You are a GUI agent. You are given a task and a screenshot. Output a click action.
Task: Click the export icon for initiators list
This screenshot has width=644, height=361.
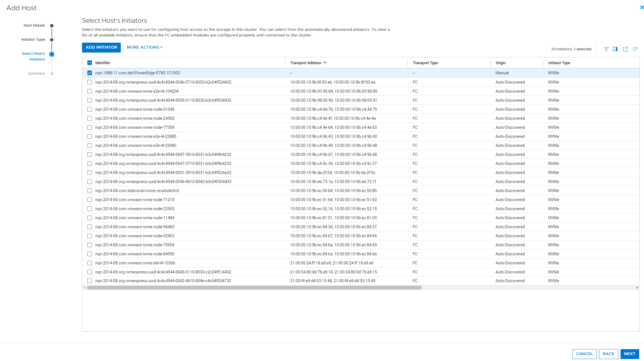(625, 49)
